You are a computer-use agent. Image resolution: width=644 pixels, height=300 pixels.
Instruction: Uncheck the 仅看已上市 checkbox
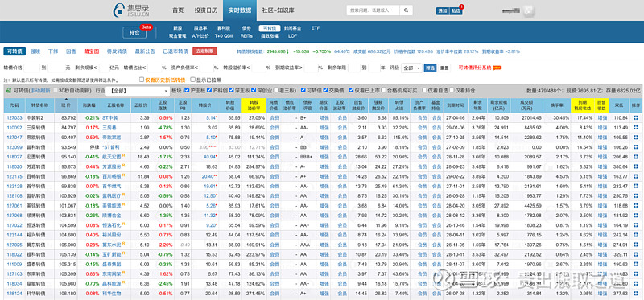point(352,90)
